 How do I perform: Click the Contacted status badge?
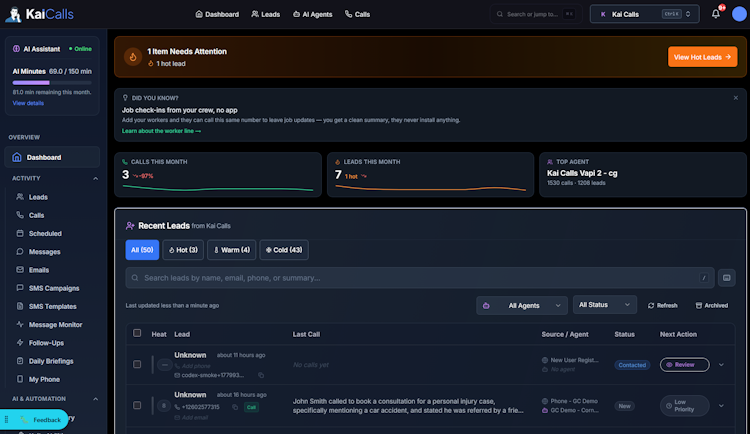point(632,365)
